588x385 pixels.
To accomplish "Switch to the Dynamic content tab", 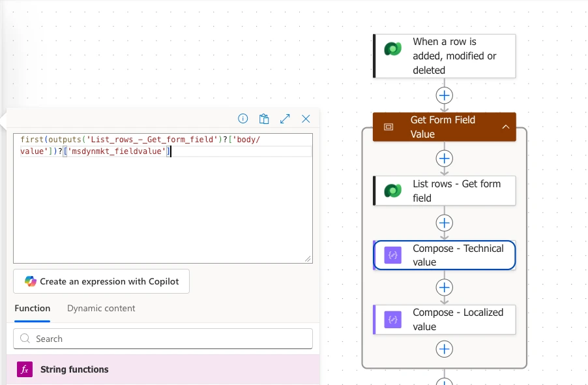I will click(101, 308).
